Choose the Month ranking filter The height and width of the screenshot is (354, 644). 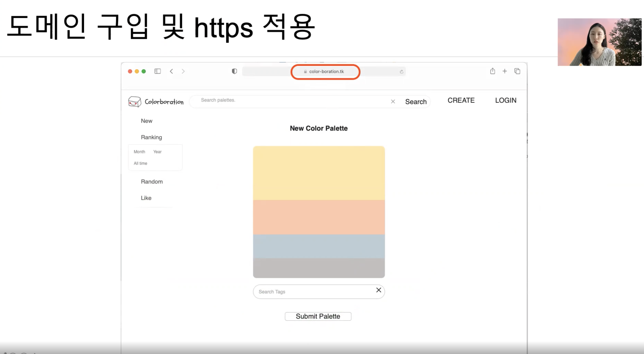pos(139,152)
